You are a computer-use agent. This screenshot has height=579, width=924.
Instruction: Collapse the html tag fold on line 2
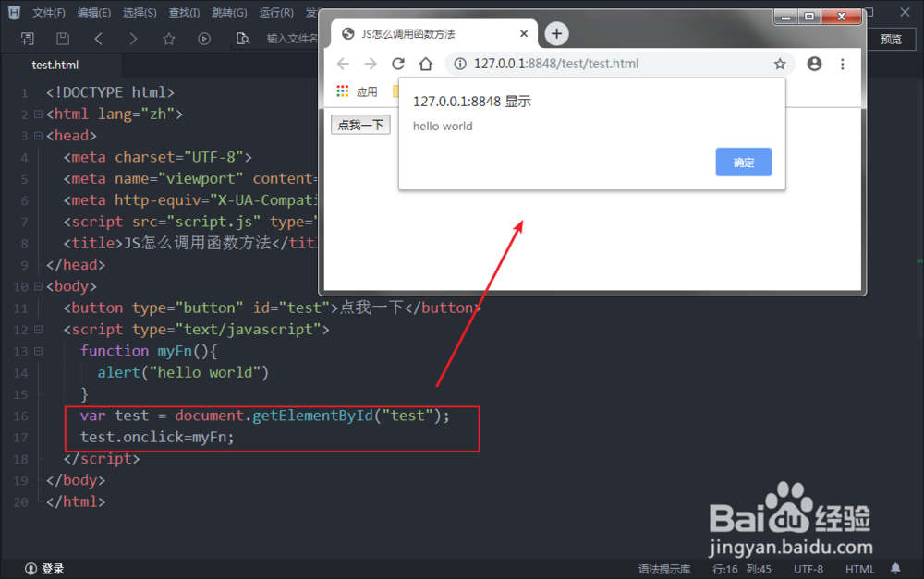(x=38, y=114)
